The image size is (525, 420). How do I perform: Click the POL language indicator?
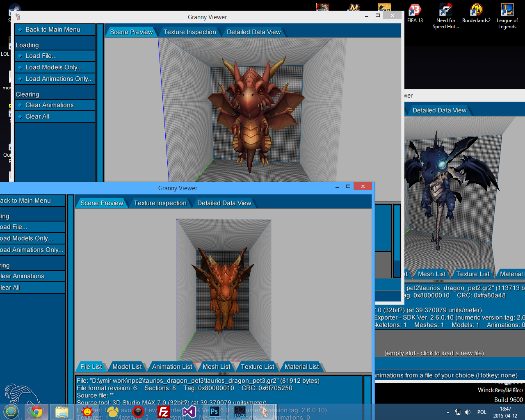482,412
